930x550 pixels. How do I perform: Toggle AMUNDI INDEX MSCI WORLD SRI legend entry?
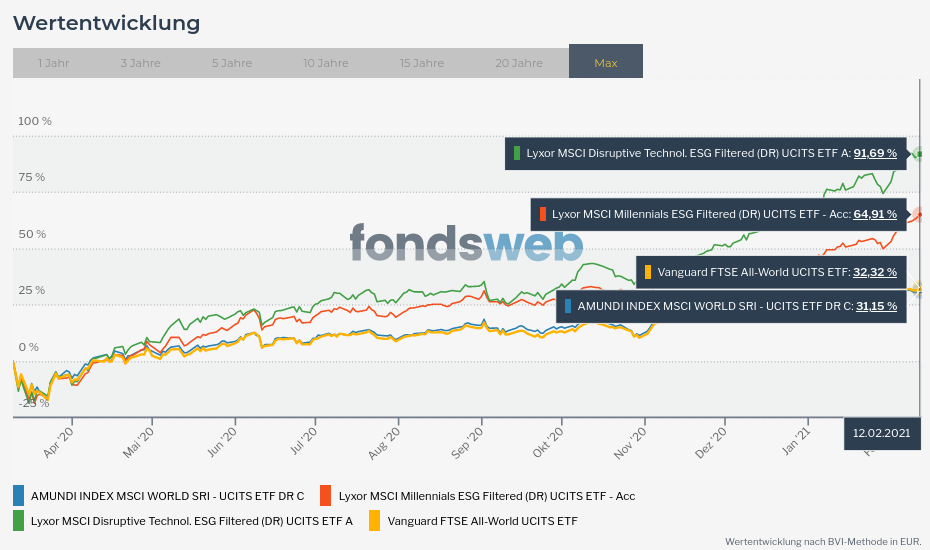(167, 495)
